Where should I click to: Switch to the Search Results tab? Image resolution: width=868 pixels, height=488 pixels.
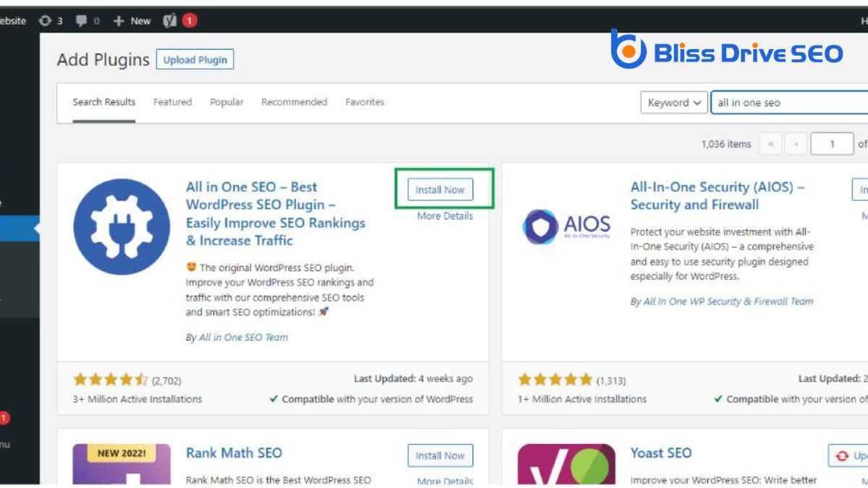click(103, 102)
